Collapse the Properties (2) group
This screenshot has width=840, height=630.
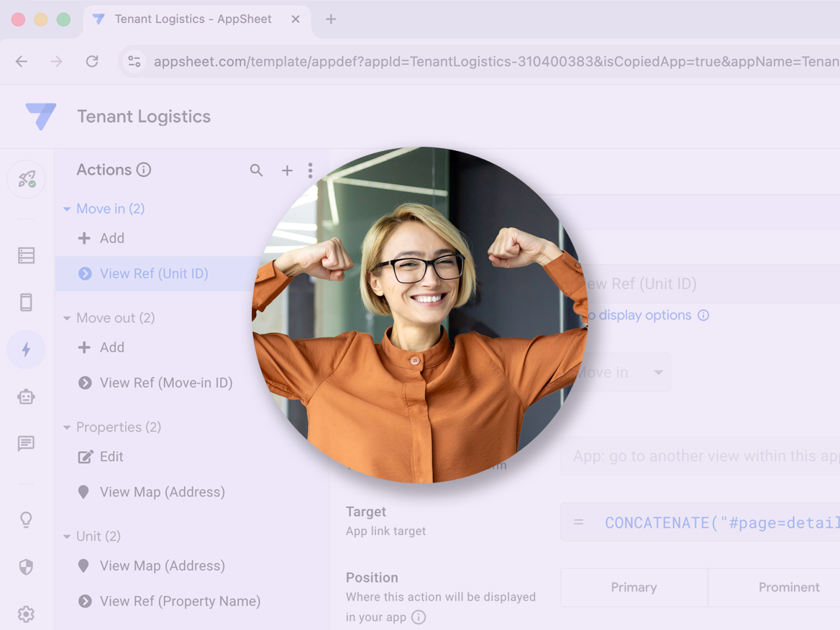coord(67,427)
